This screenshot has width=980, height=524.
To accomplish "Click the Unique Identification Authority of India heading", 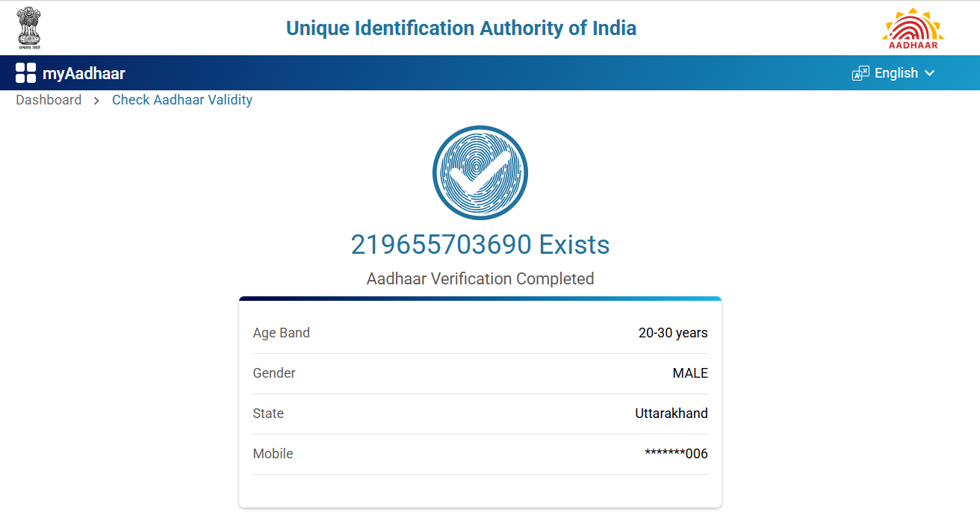I will point(461,28).
